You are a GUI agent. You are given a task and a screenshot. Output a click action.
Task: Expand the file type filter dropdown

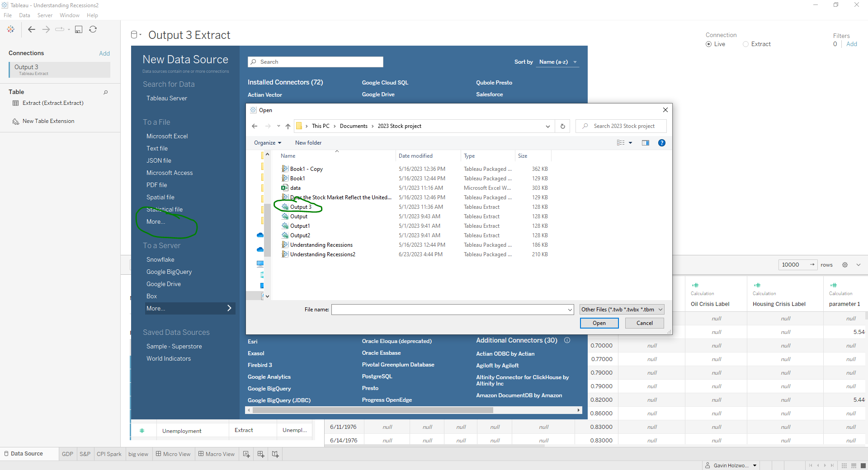[622, 310]
